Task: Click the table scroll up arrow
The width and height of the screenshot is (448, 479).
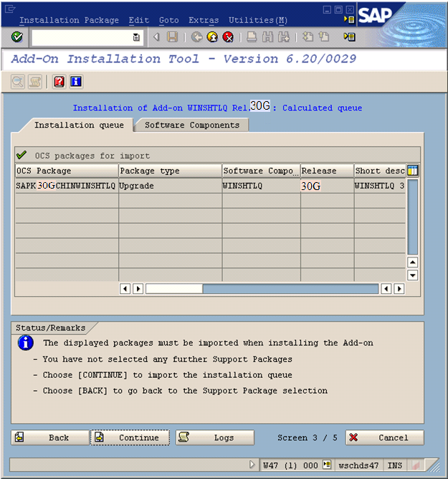Action: [x=413, y=262]
